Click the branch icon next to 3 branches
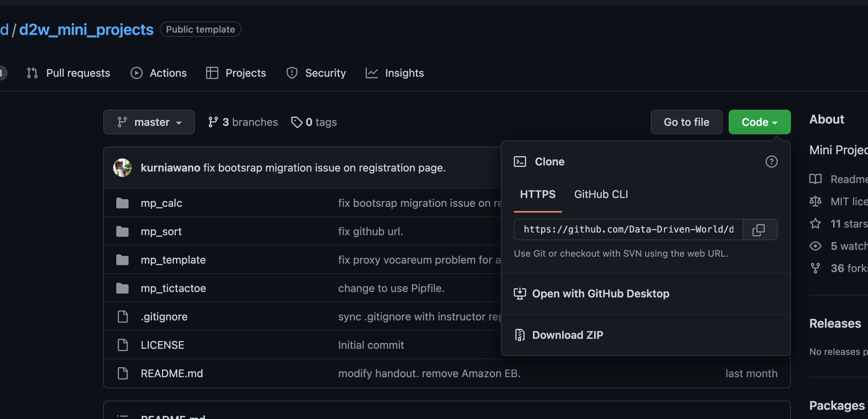 213,122
